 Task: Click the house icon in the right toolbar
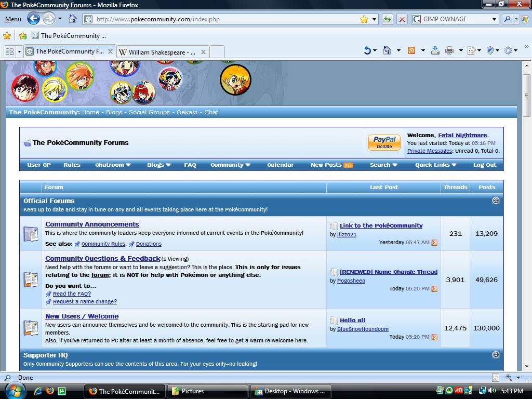pyautogui.click(x=387, y=50)
